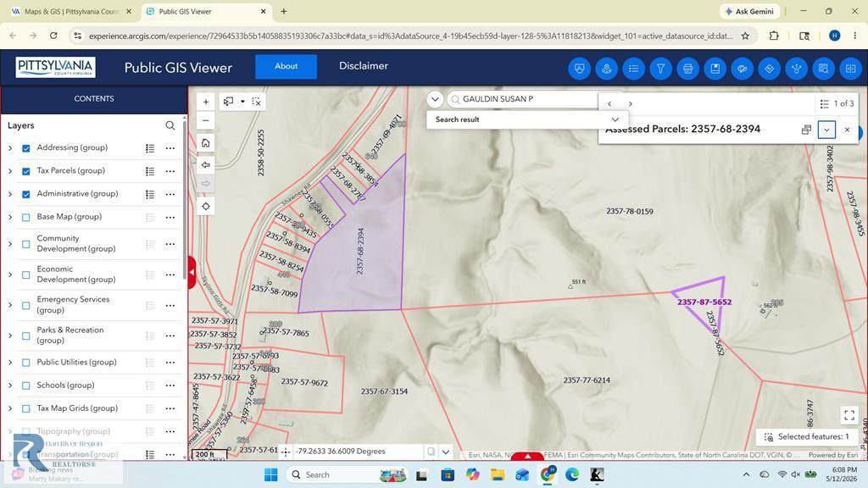Open options menu for Base Map group

170,218
